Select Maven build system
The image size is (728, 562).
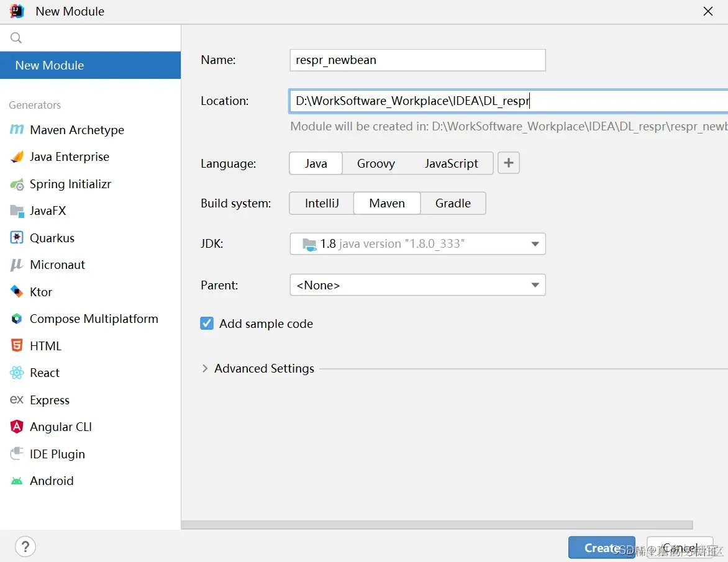[387, 203]
